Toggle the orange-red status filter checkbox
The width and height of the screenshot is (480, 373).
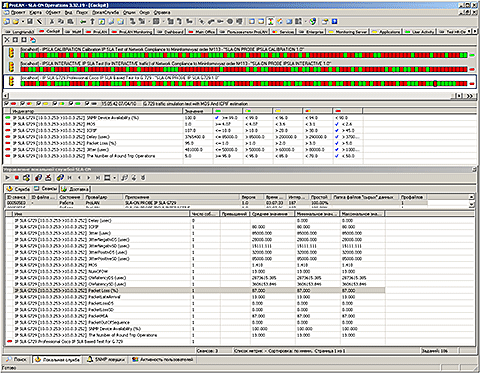click(x=23, y=104)
